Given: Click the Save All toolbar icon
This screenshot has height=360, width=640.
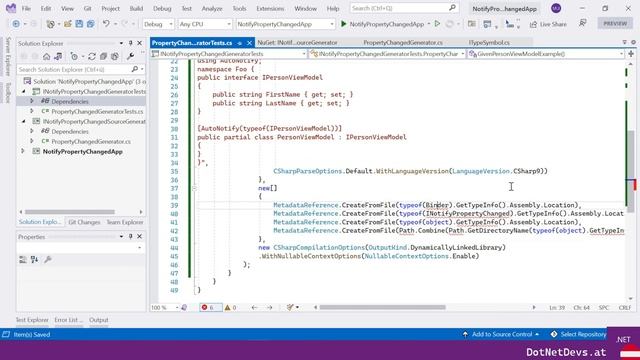Looking at the screenshot, I should pyautogui.click(x=90, y=24).
